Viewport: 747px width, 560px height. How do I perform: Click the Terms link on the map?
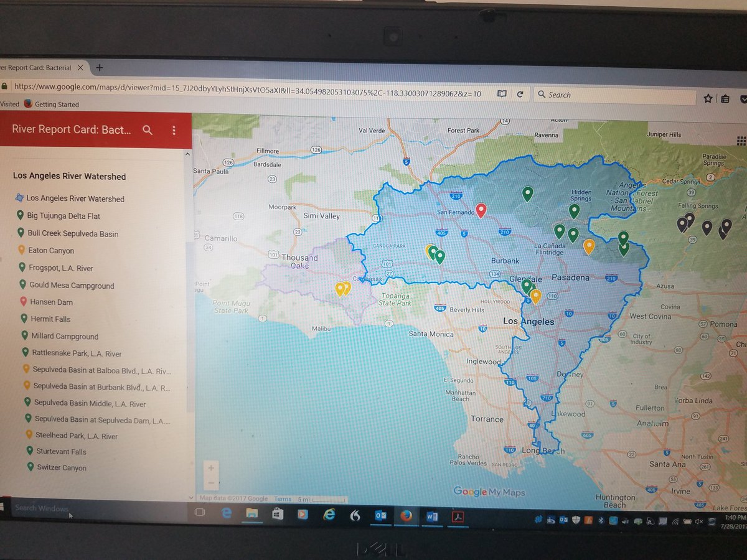tap(283, 499)
